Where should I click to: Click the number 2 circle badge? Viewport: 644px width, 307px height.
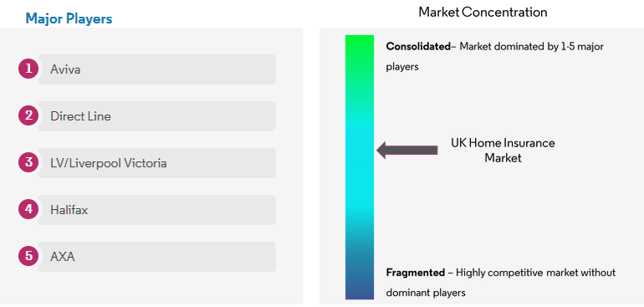28,115
